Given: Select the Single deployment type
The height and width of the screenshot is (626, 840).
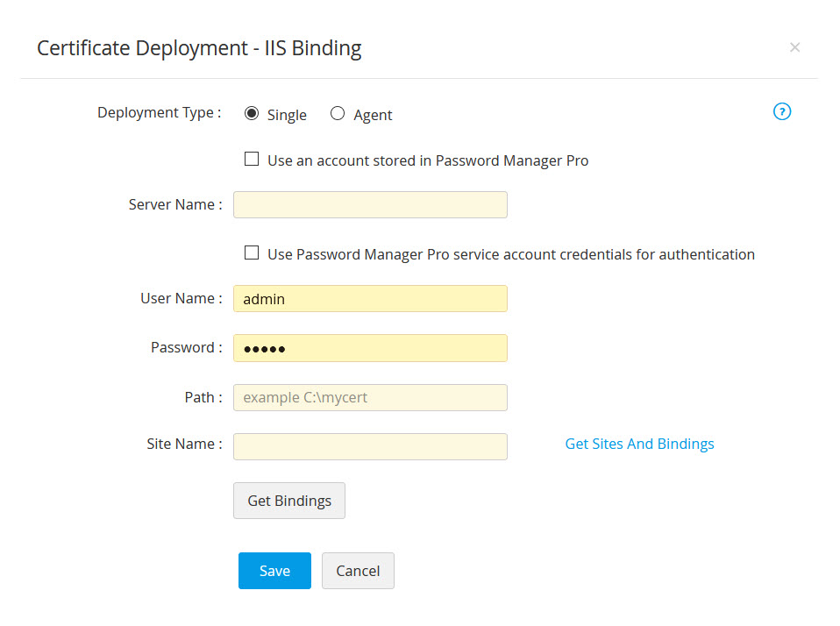Looking at the screenshot, I should point(252,113).
